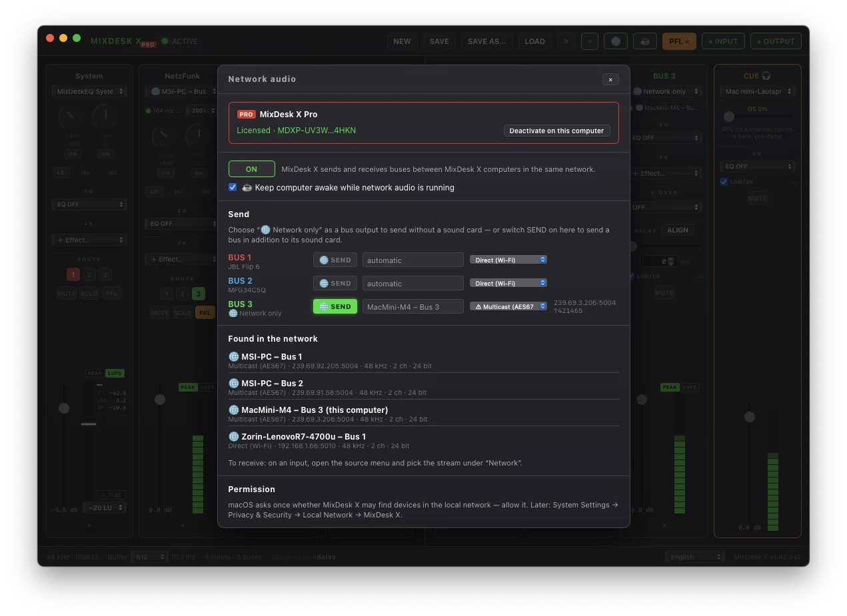Click NEW in the top toolbar
This screenshot has height=616, width=847.
click(x=403, y=41)
